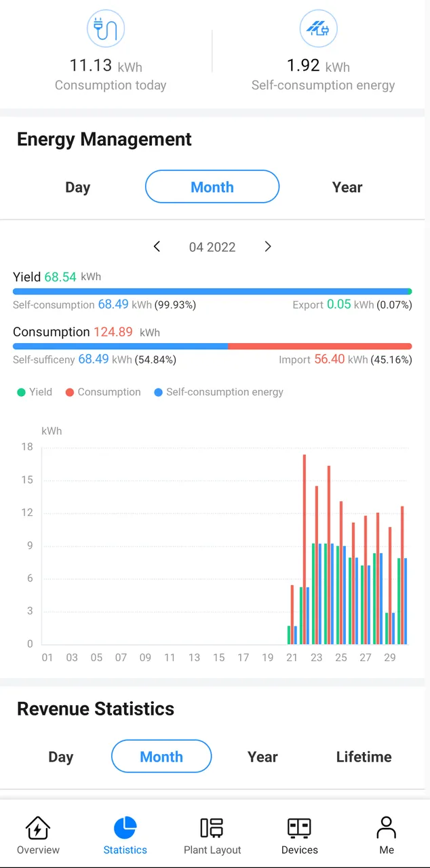This screenshot has width=430, height=868.
Task: Switch Revenue Statistics to the Day tab
Action: click(61, 757)
